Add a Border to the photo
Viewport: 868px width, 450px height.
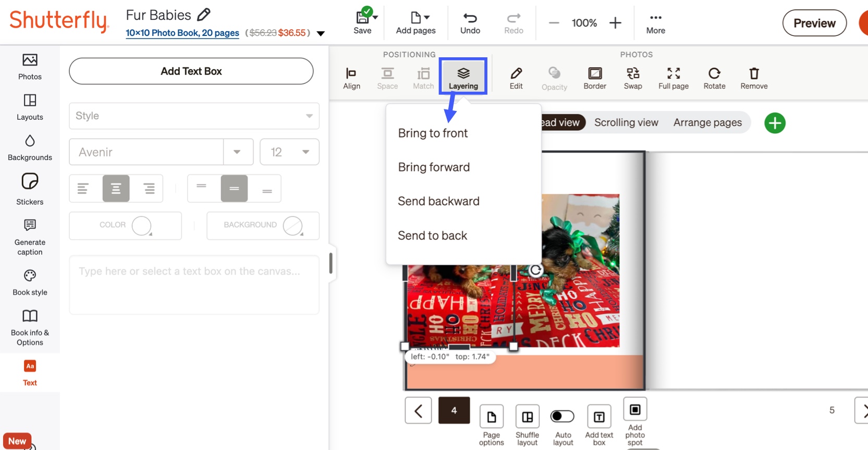pos(595,78)
